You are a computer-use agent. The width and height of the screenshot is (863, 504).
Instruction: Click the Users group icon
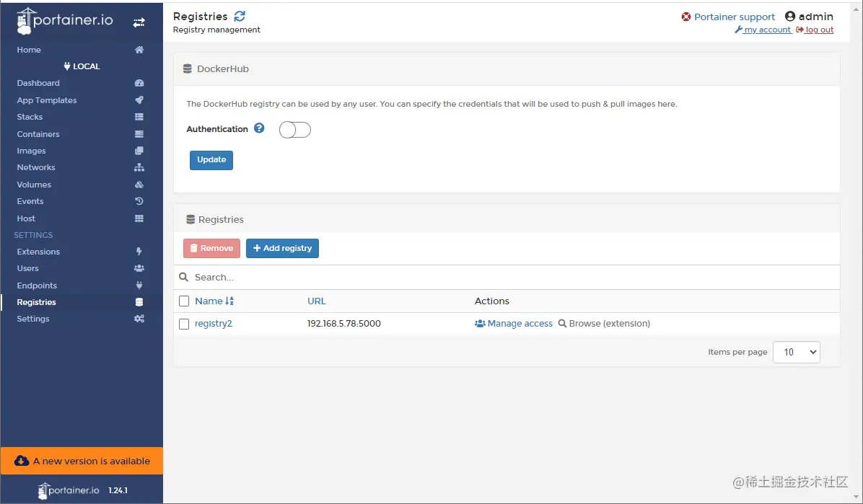tap(139, 268)
